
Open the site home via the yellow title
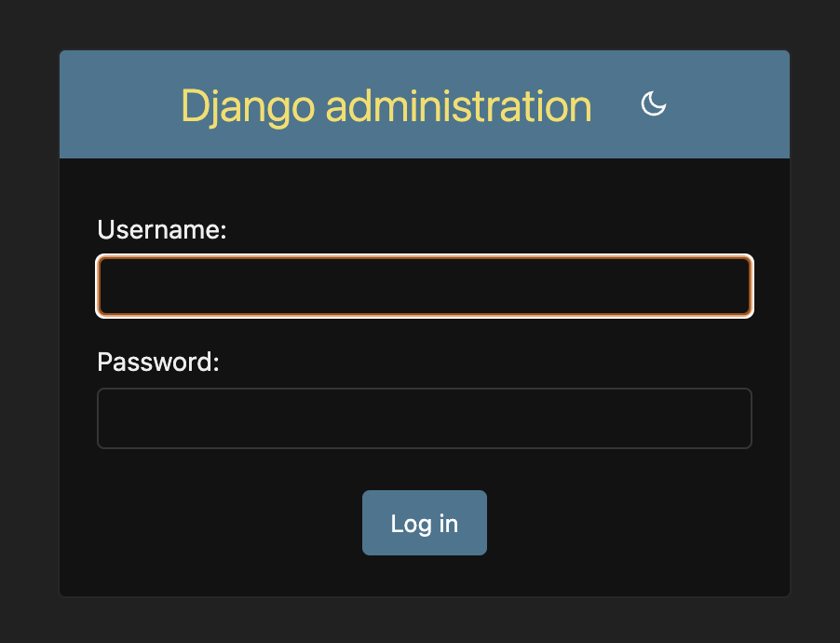click(386, 106)
